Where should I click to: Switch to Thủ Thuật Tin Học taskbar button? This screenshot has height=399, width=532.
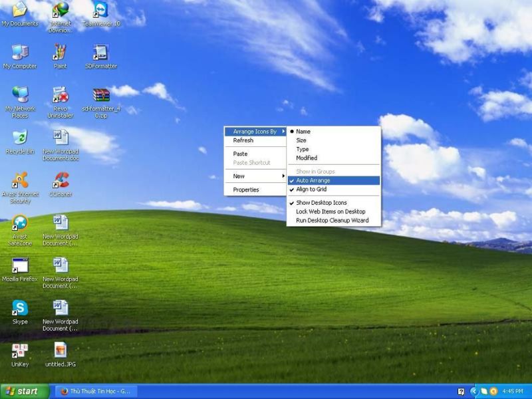(x=96, y=391)
